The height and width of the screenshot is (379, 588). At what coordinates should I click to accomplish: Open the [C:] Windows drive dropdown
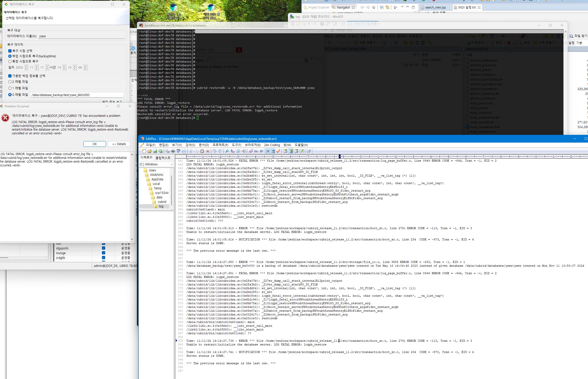(x=172, y=164)
